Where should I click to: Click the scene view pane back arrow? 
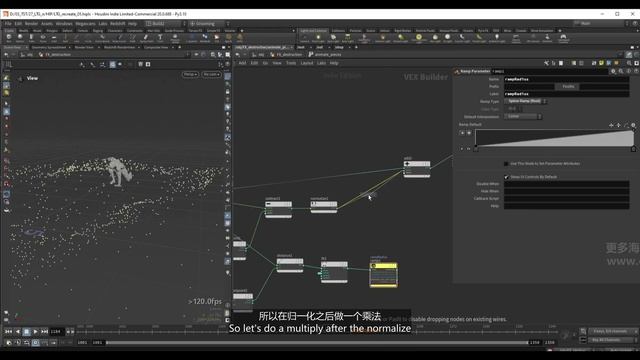click(x=6, y=55)
